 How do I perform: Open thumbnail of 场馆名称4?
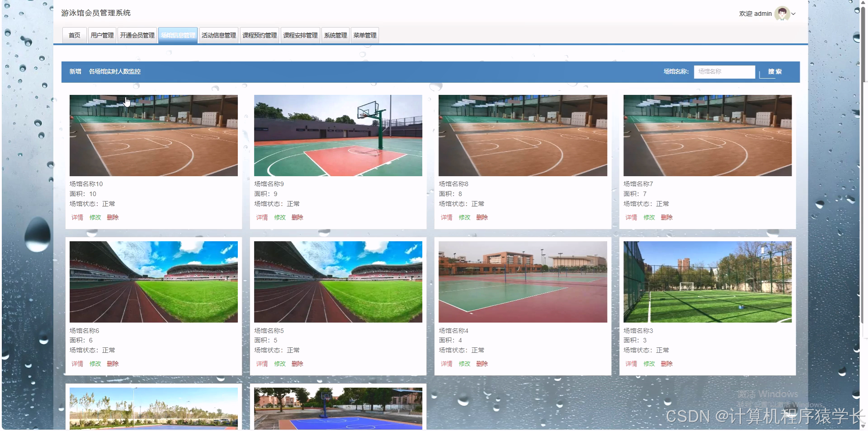pos(523,282)
